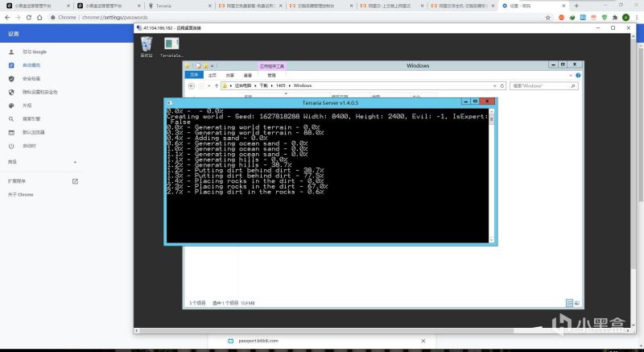
Task: Open the Explorer address bar history dropdown
Action: pos(494,86)
